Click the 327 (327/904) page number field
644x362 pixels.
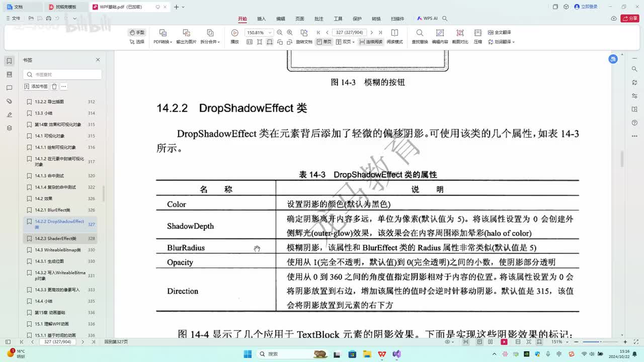[349, 33]
